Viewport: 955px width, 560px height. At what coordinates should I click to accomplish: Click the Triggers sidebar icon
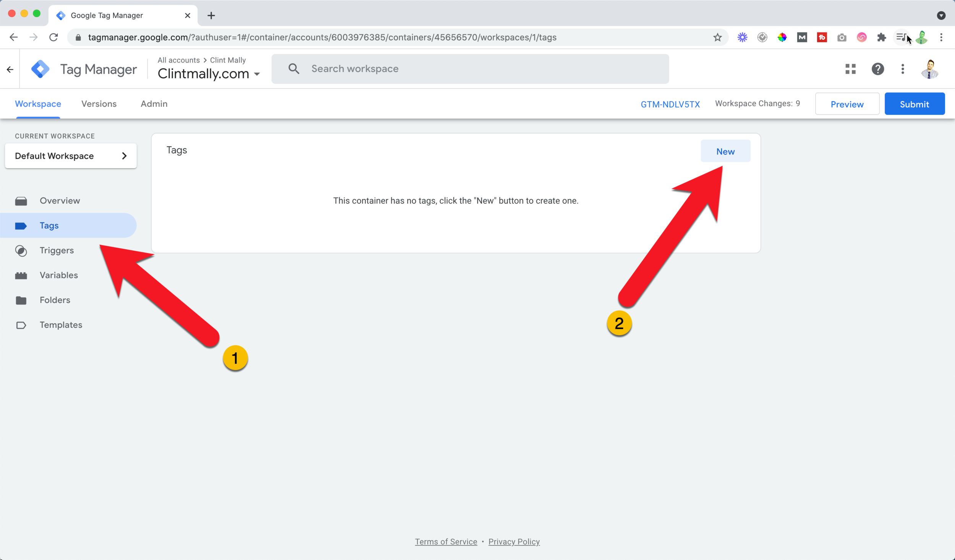coord(21,251)
